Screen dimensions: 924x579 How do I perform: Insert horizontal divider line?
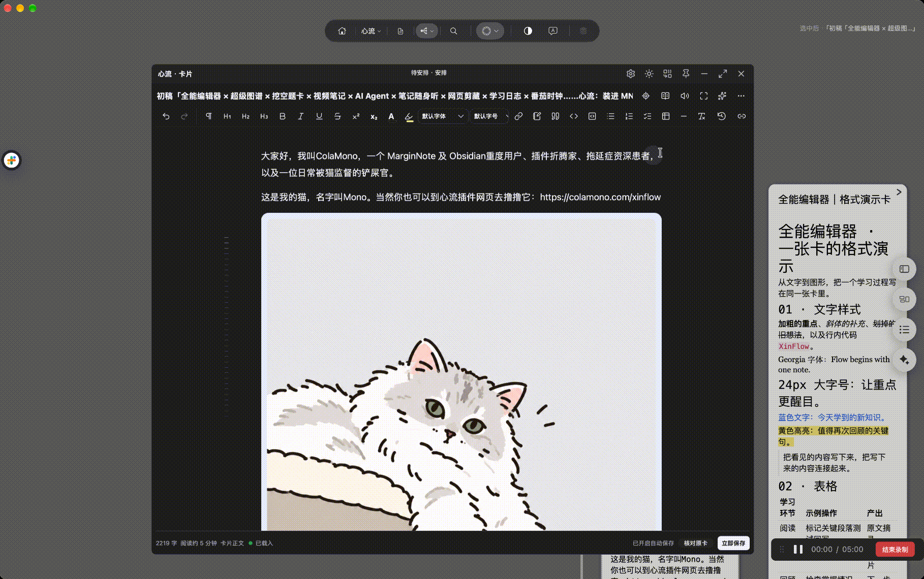tap(684, 116)
